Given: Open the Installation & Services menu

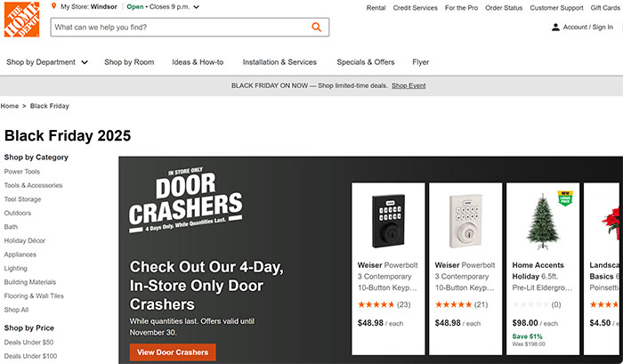Looking at the screenshot, I should click(279, 62).
